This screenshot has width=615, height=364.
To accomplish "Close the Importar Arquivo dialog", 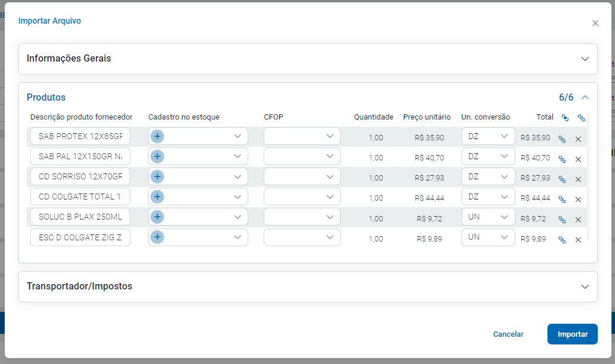I will pos(595,23).
